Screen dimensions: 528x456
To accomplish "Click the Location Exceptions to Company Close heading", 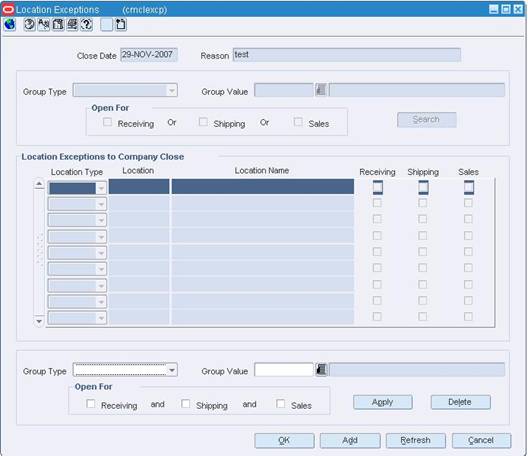I will click(103, 157).
